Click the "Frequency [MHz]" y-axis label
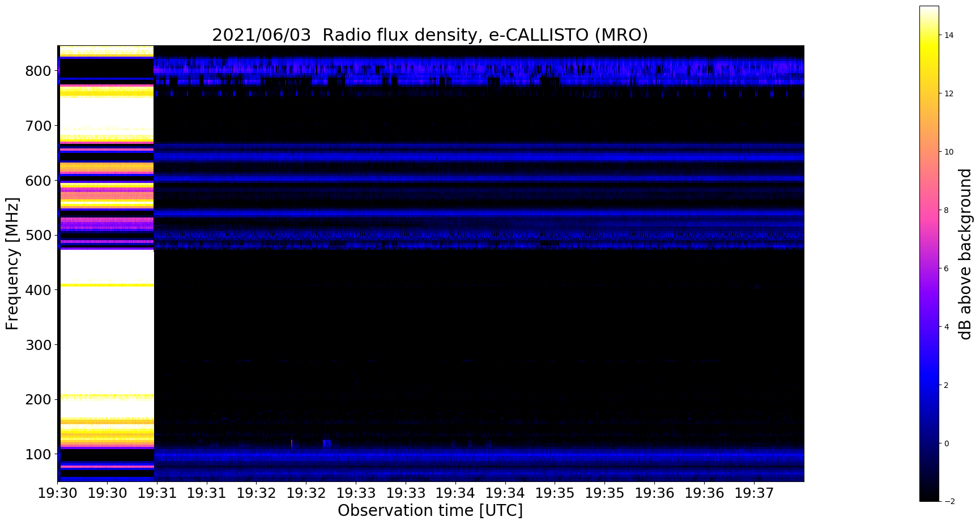Viewport: 980px width, 525px height. (x=12, y=263)
